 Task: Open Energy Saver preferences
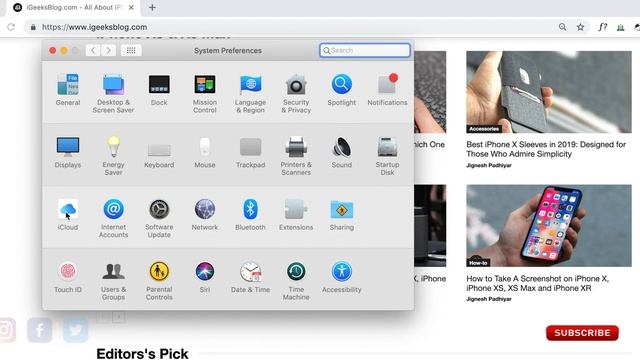point(113,156)
